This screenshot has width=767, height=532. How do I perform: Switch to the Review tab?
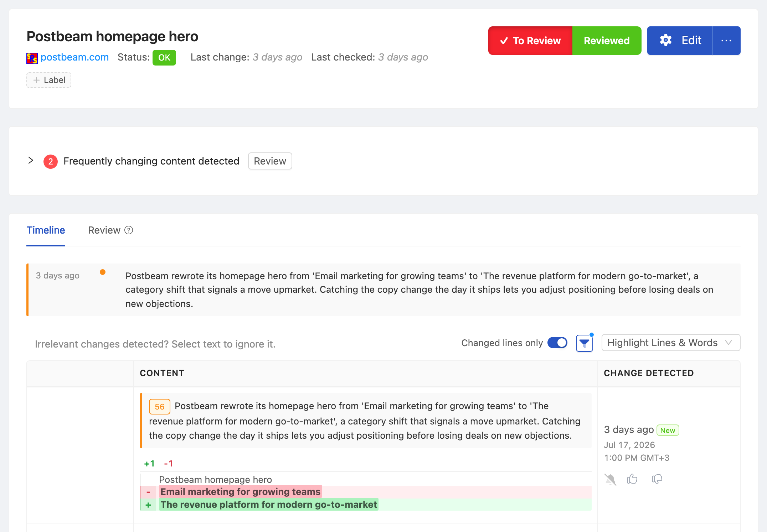[x=104, y=230]
